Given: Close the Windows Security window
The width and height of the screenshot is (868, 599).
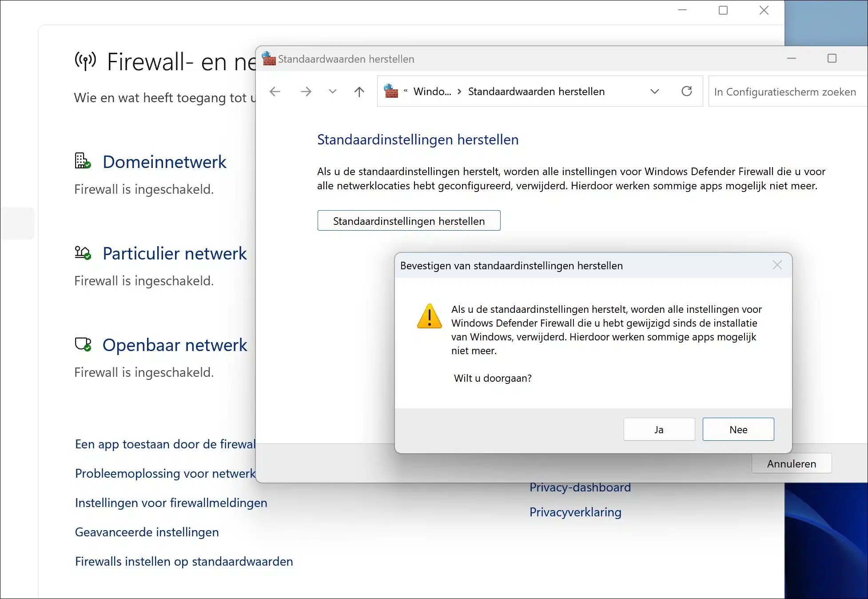Looking at the screenshot, I should 764,10.
